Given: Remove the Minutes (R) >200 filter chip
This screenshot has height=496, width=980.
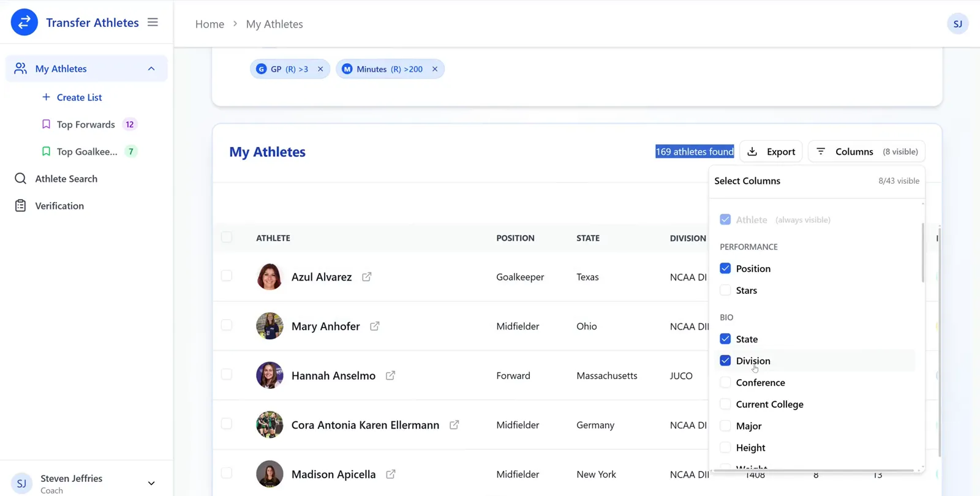Looking at the screenshot, I should pos(435,69).
